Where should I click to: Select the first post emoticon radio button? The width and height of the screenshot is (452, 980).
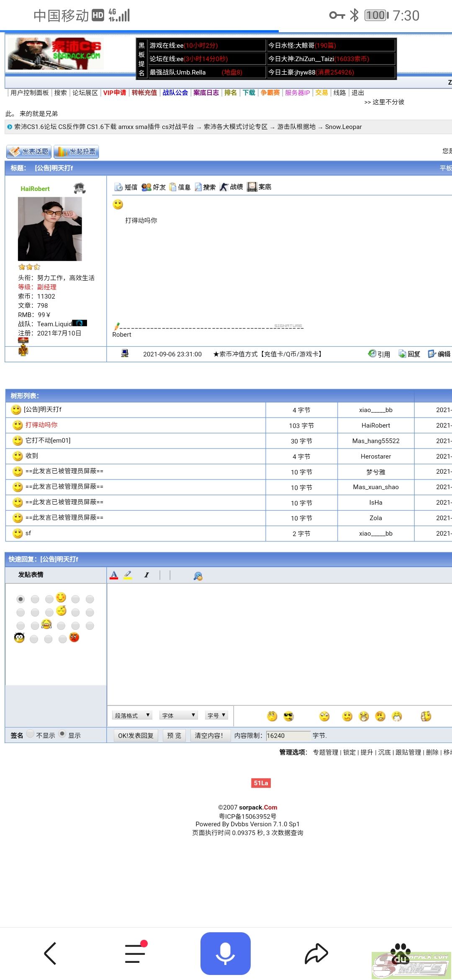21,599
